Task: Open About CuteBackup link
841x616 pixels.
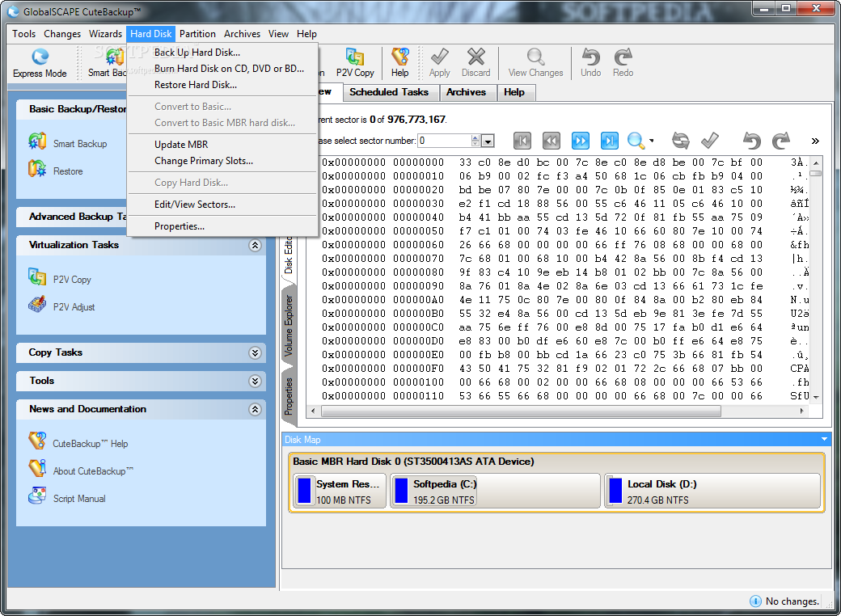Action: click(80, 470)
